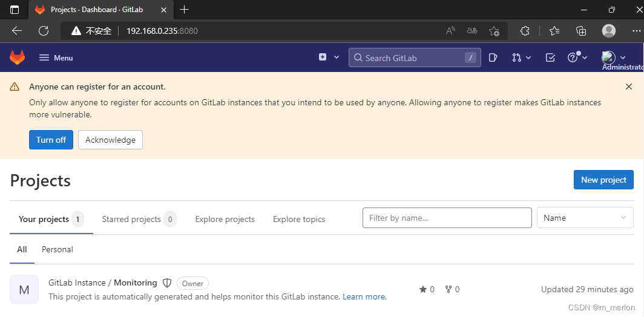This screenshot has height=317, width=644.
Task: Open a new browser tab plus
Action: [x=185, y=10]
